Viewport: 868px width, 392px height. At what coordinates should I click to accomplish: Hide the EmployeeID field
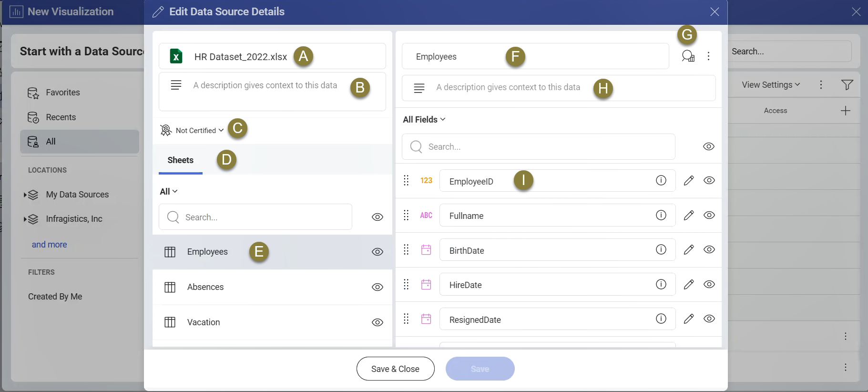(709, 180)
